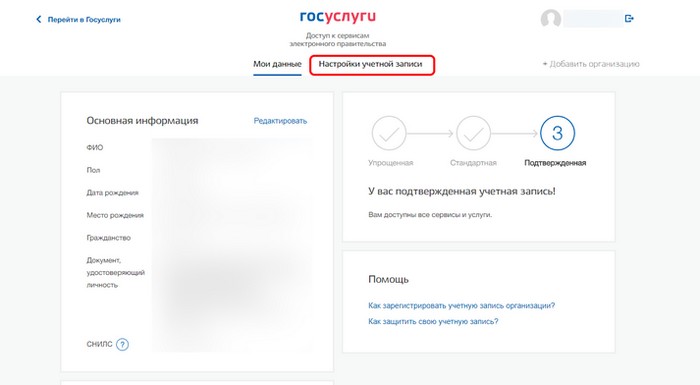This screenshot has width=700, height=385.
Task: Click the ФИО field label
Action: (95, 147)
